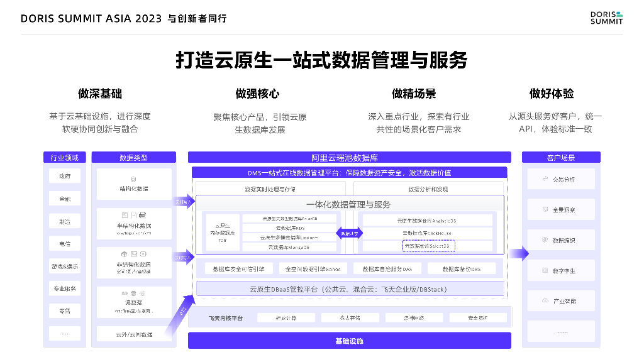Click the 数据共享 double-headed arrow
The width and height of the screenshot is (644, 362).
(350, 234)
